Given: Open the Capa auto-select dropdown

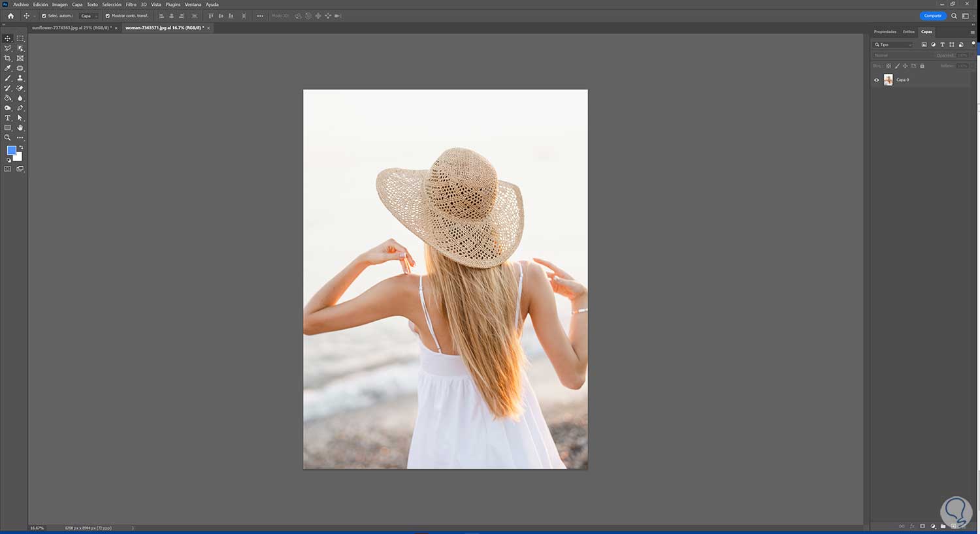Looking at the screenshot, I should 89,16.
